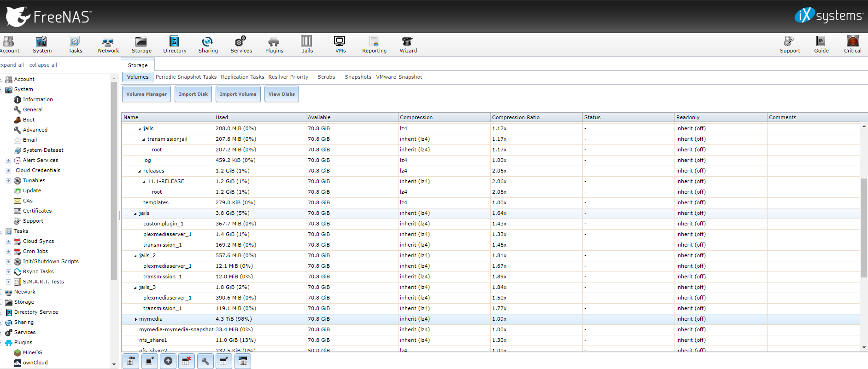
Task: Click the expand all link
Action: tap(12, 65)
